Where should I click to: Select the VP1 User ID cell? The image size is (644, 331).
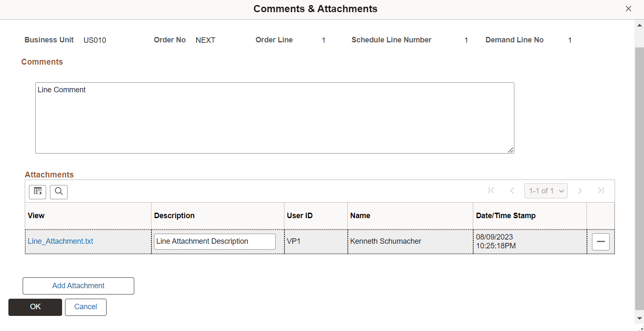pyautogui.click(x=316, y=241)
